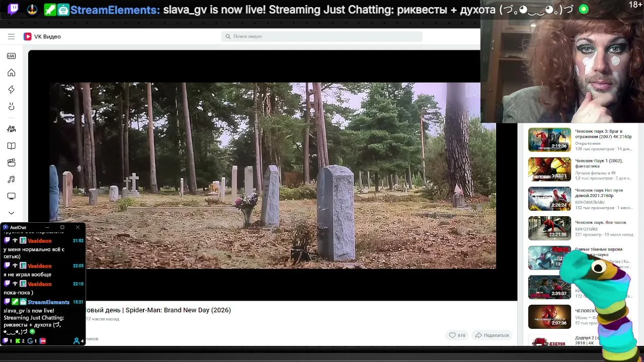The image size is (644, 362).
Task: Click the Поделиться share button
Action: click(x=492, y=335)
